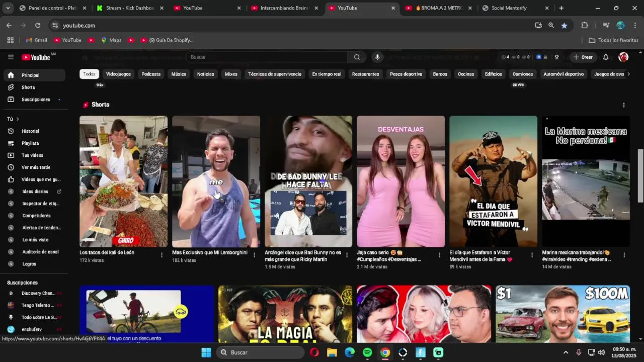Select the Automóvil deportivo chip
This screenshot has width=644, height=362.
pyautogui.click(x=563, y=74)
